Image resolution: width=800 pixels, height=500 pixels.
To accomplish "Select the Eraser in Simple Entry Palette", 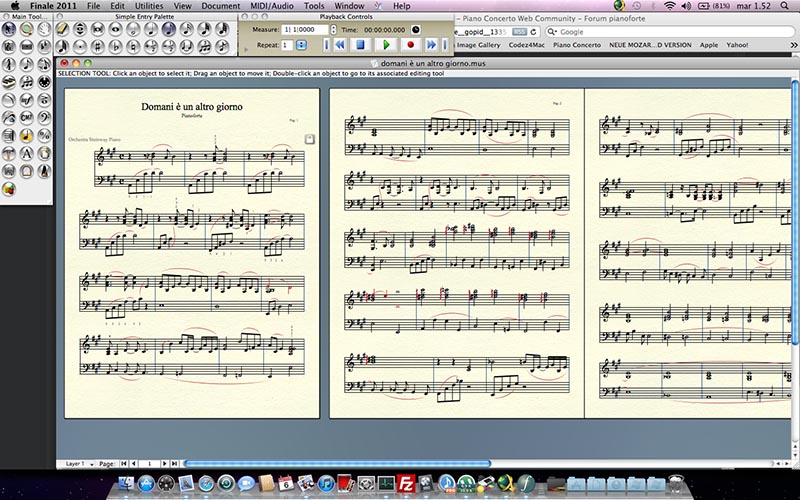I will [62, 29].
